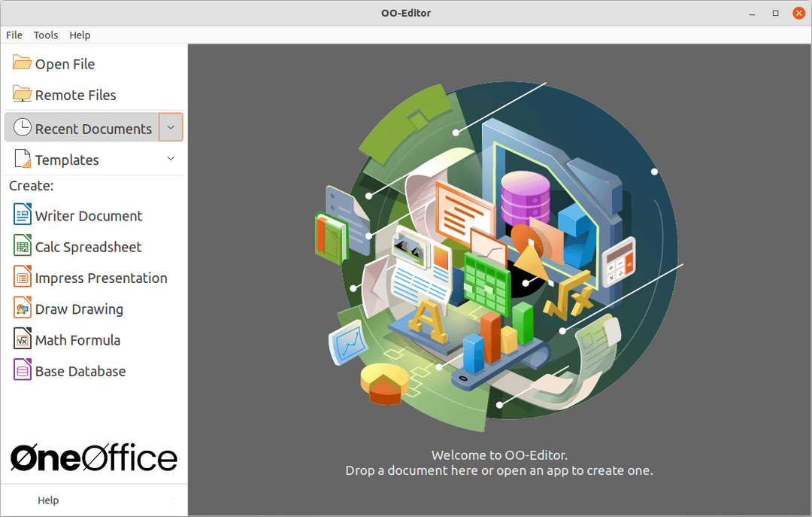Viewport: 812px width, 517px height.
Task: Open the File menu
Action: [14, 35]
